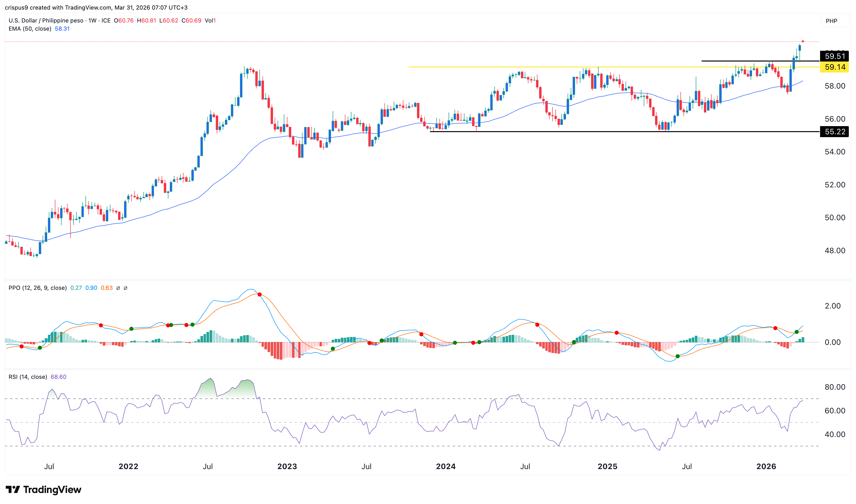Click the EMA (50, close) indicator legend
The image size is (856, 504).
(30, 29)
